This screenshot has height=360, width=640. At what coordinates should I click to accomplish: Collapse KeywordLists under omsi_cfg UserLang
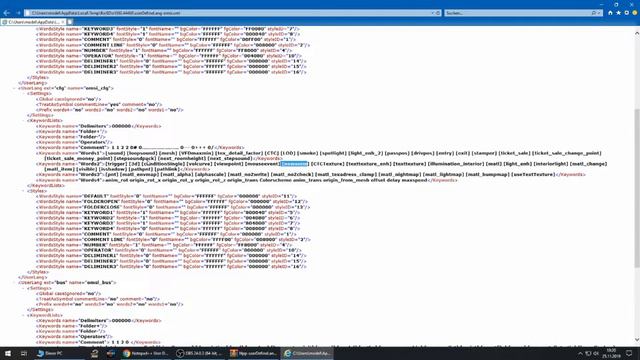[24, 121]
